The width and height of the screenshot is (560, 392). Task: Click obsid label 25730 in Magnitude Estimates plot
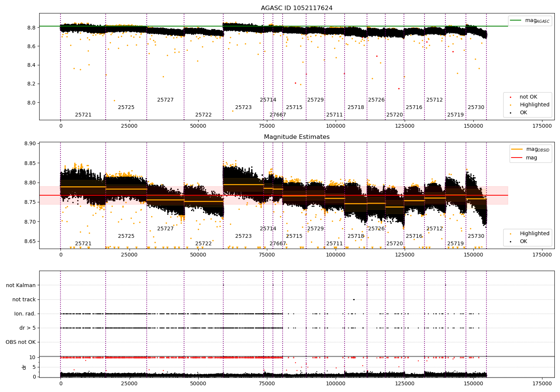(x=476, y=236)
